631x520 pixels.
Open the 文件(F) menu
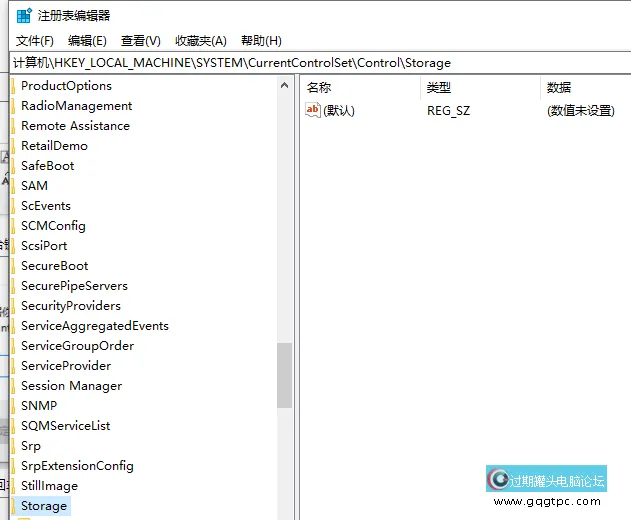click(35, 40)
